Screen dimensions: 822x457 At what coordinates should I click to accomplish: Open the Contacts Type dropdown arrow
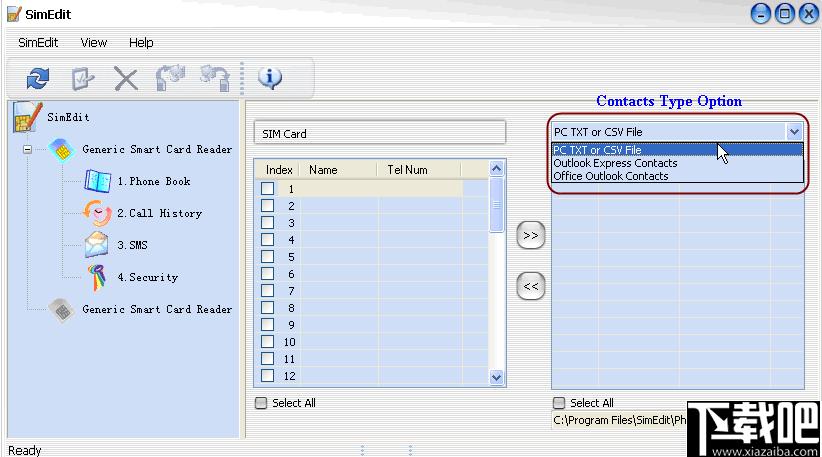tap(794, 132)
